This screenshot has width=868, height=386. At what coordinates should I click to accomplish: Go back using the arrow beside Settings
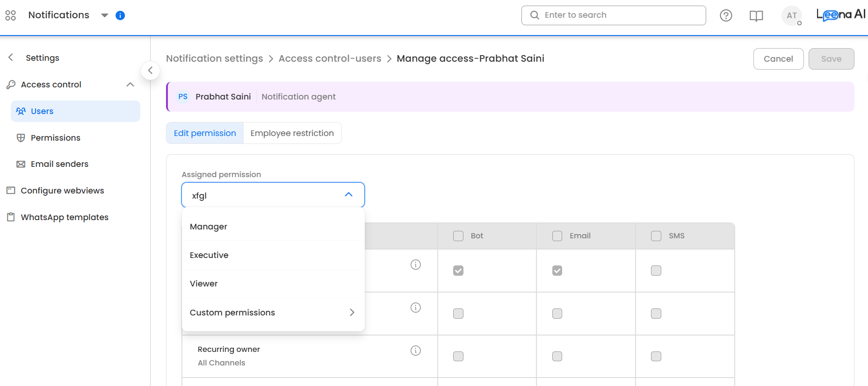(11, 57)
